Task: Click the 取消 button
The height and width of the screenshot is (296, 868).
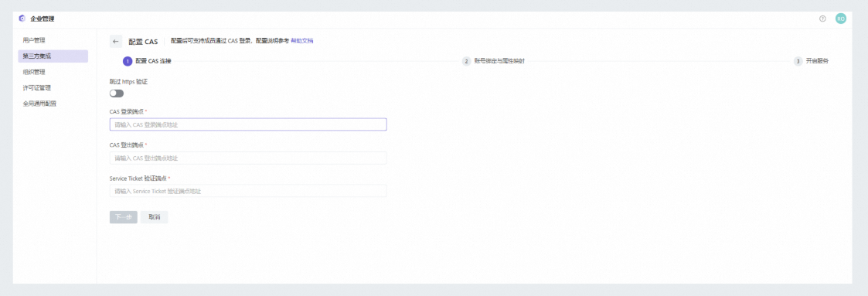Action: 155,217
